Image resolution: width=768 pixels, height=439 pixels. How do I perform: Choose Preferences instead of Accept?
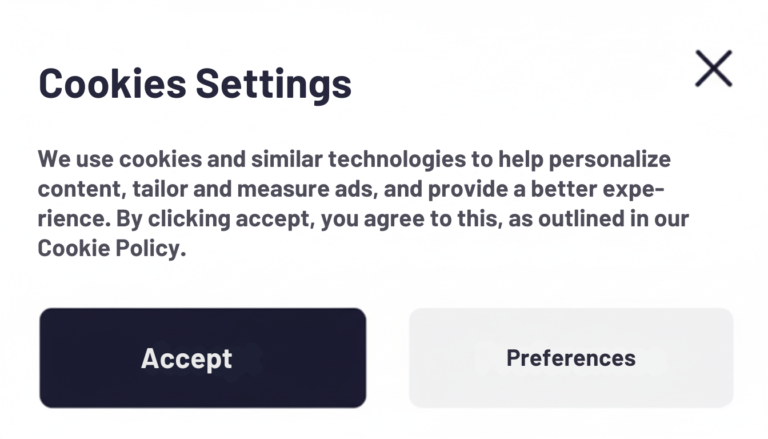click(x=570, y=358)
